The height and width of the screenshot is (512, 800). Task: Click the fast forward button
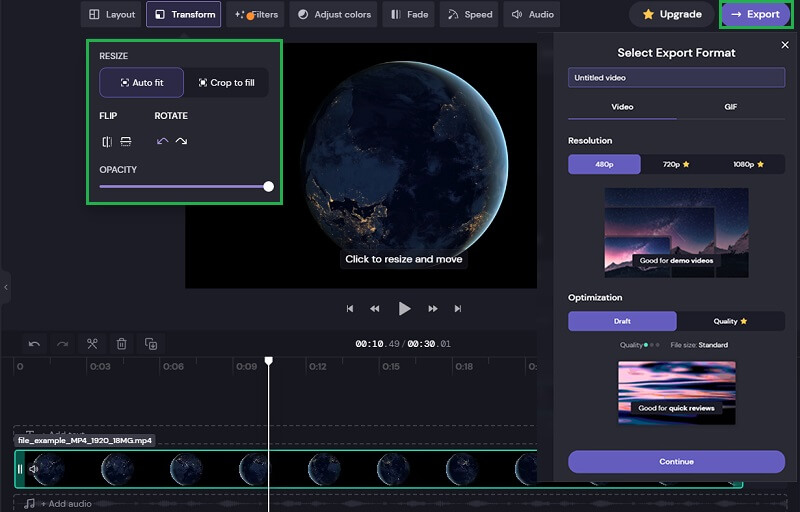[x=433, y=309]
